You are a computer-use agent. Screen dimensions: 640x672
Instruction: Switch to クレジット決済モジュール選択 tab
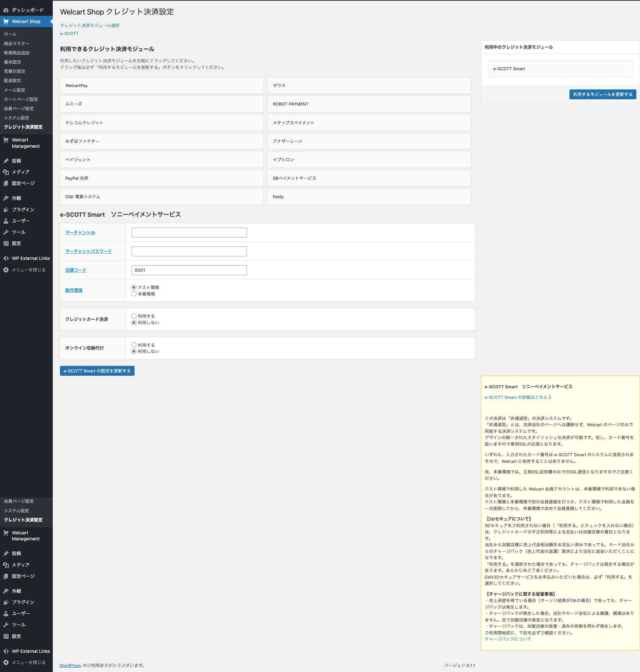pos(90,26)
